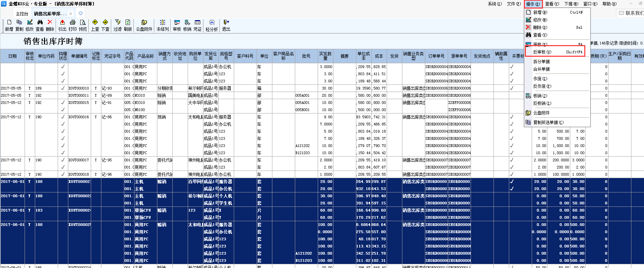Choose 查看(V) in the dropdown menu

tap(557, 35)
